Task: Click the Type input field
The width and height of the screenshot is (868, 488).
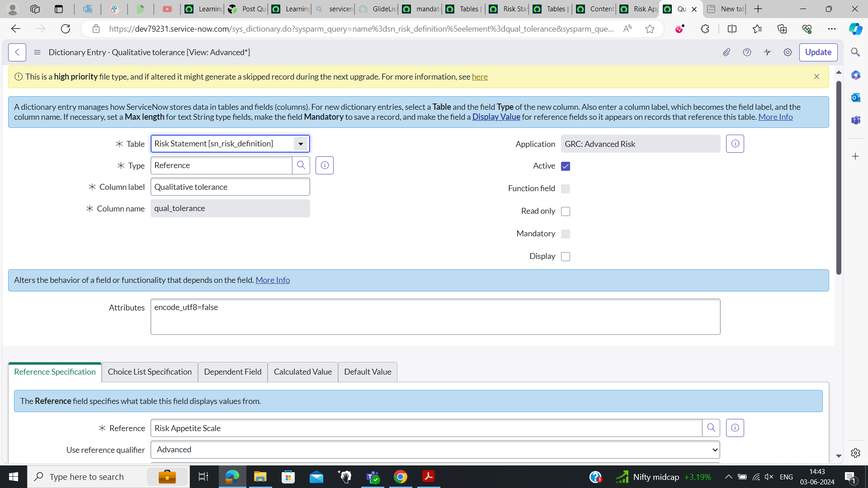Action: 221,165
